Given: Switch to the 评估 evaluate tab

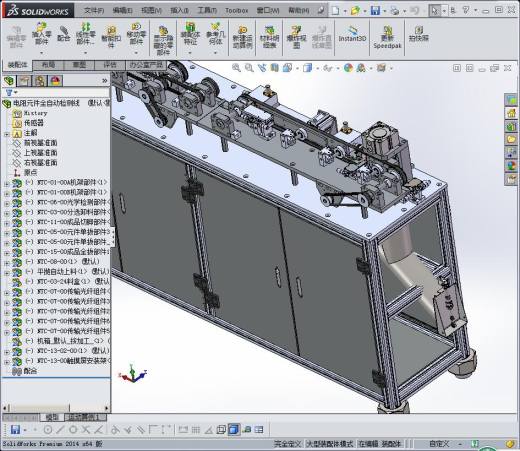Looking at the screenshot, I should point(110,65).
